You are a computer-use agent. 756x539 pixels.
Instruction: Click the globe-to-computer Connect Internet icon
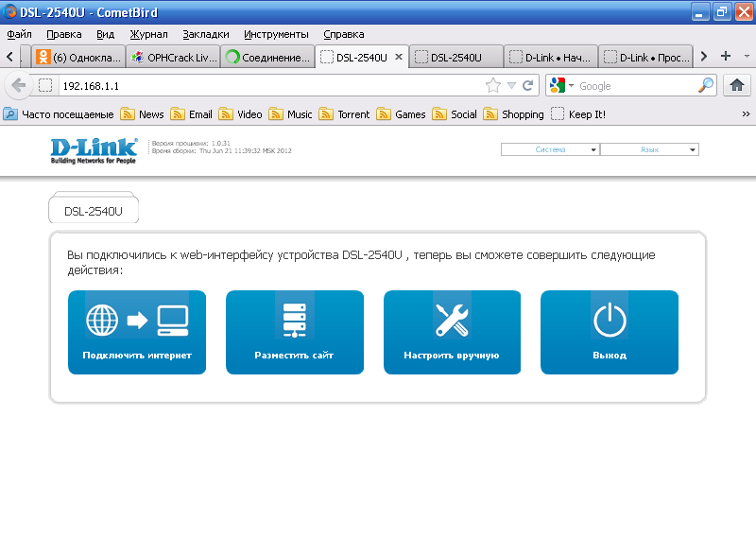(x=136, y=321)
